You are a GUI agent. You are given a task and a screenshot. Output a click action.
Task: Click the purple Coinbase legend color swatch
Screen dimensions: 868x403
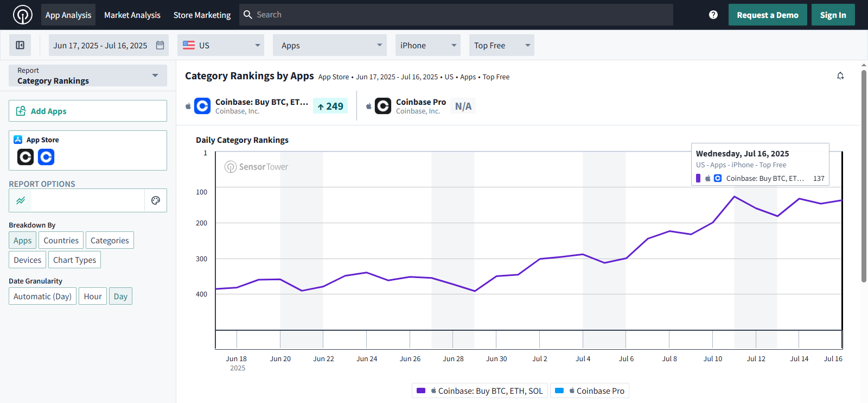421,391
